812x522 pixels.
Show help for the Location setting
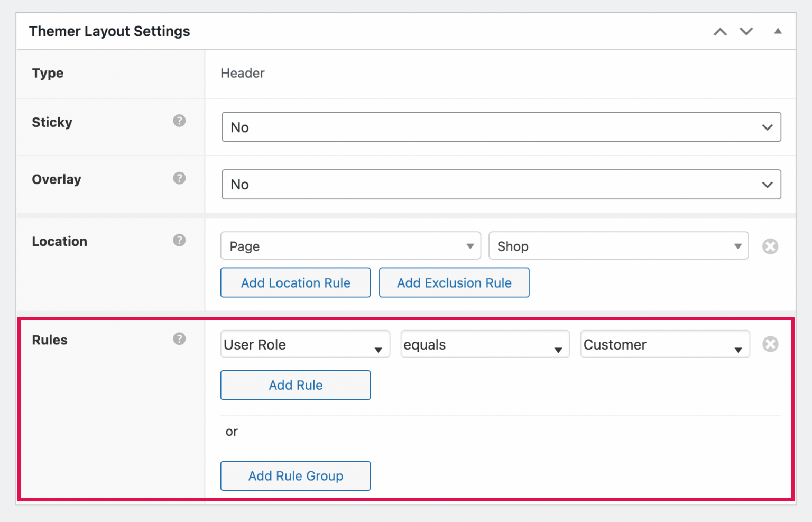(x=179, y=241)
